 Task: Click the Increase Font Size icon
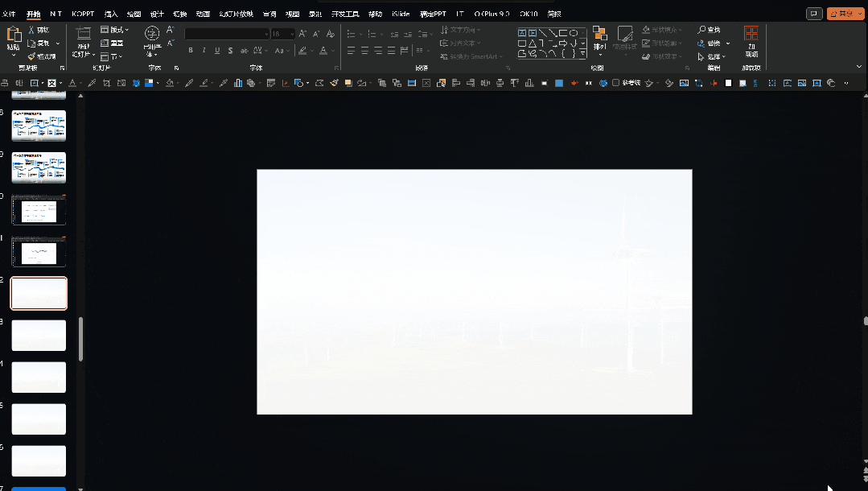[x=302, y=34]
